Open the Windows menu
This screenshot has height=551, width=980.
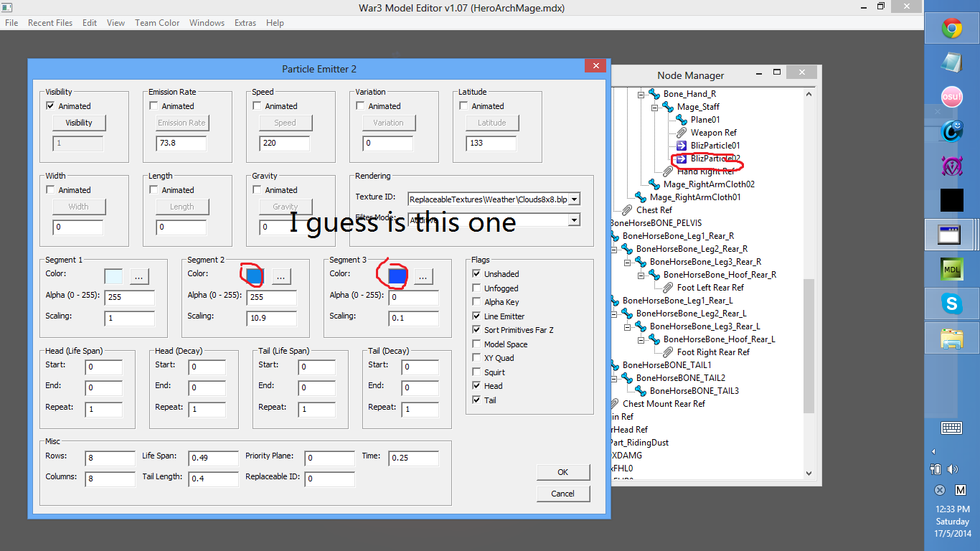tap(207, 23)
